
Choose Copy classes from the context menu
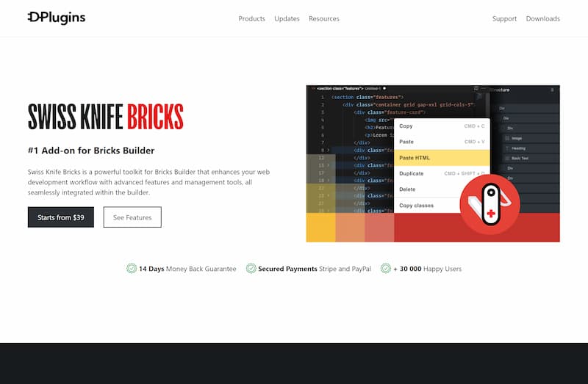[x=416, y=206]
